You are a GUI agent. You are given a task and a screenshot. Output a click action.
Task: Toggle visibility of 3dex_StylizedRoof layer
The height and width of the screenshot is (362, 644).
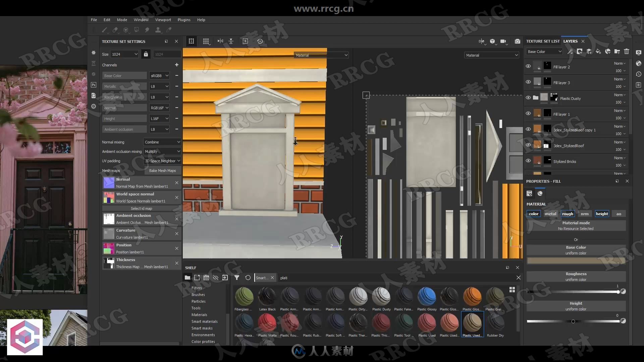528,145
